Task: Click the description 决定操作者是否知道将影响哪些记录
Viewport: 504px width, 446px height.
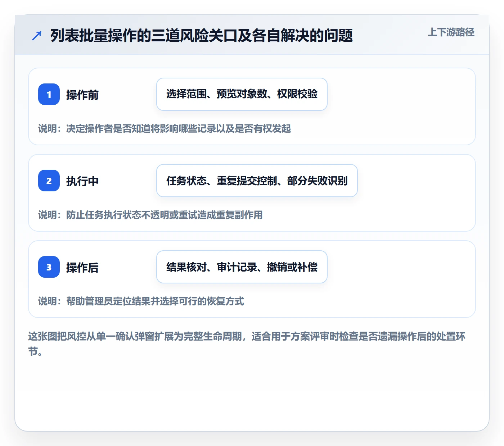Action: [x=165, y=129]
